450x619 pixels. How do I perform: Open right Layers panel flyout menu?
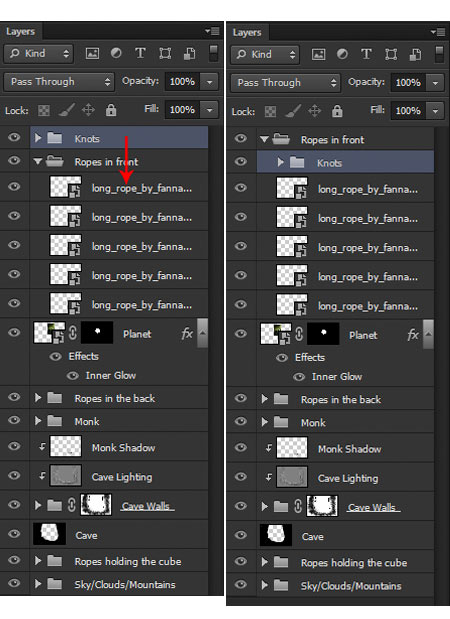point(438,32)
